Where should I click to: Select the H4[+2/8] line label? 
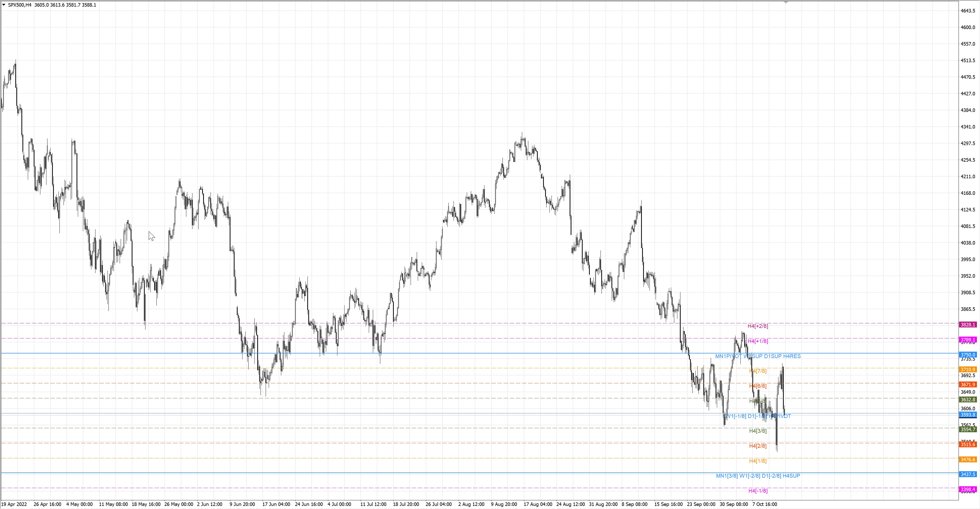coord(758,326)
